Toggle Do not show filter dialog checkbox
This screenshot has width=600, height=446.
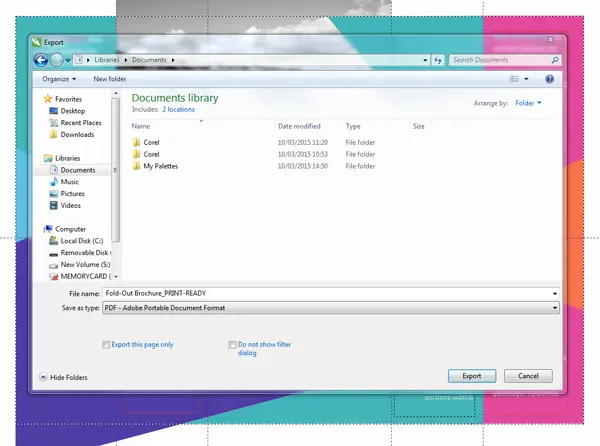click(232, 345)
